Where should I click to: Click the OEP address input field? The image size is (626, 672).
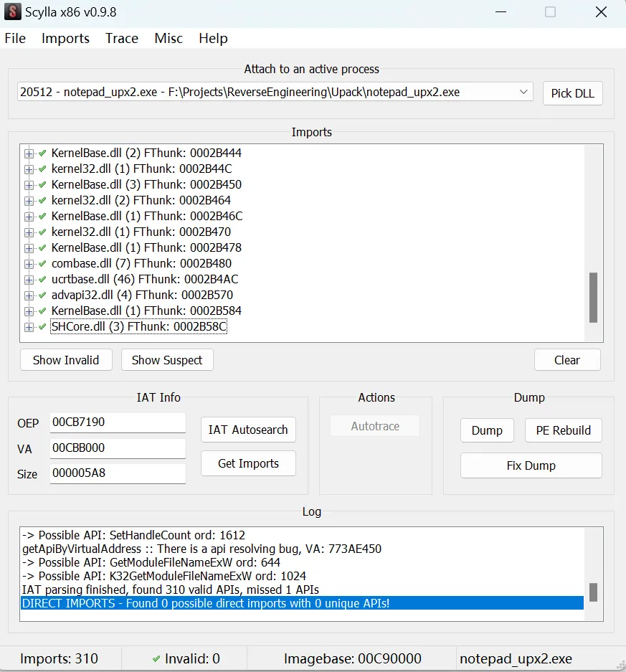(118, 423)
